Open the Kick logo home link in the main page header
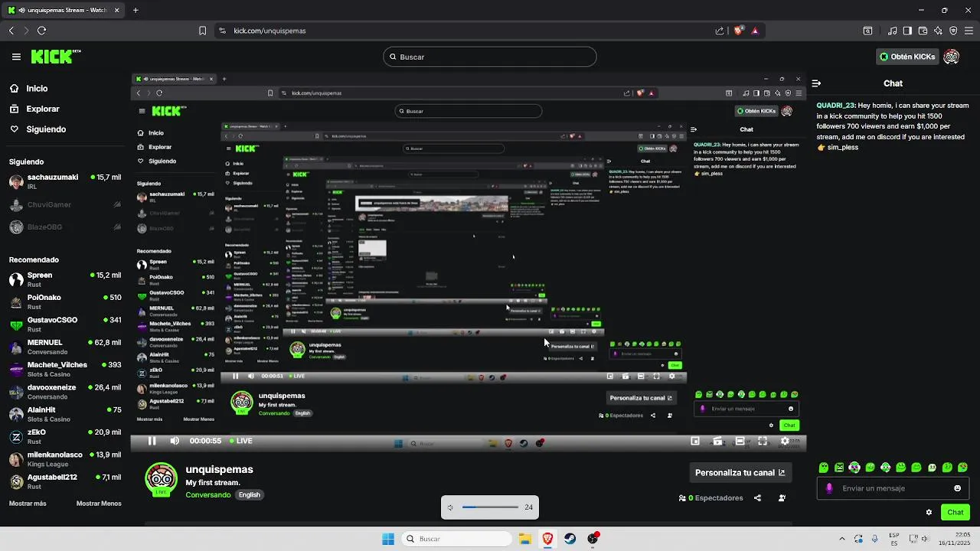Viewport: 980px width, 551px height. point(55,57)
